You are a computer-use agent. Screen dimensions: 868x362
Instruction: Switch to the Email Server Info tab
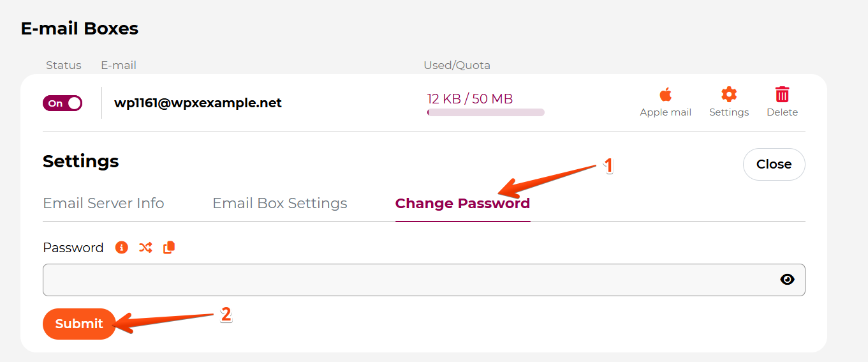[x=103, y=203]
